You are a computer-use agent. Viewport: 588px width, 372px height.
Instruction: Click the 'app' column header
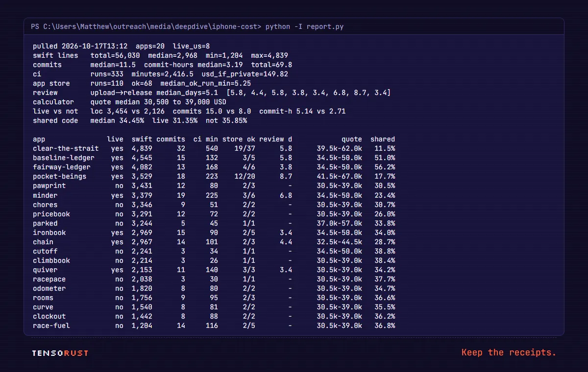tap(39, 139)
